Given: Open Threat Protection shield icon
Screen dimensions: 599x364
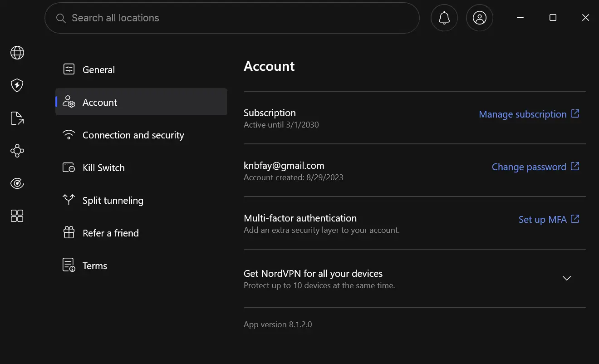Looking at the screenshot, I should point(17,85).
